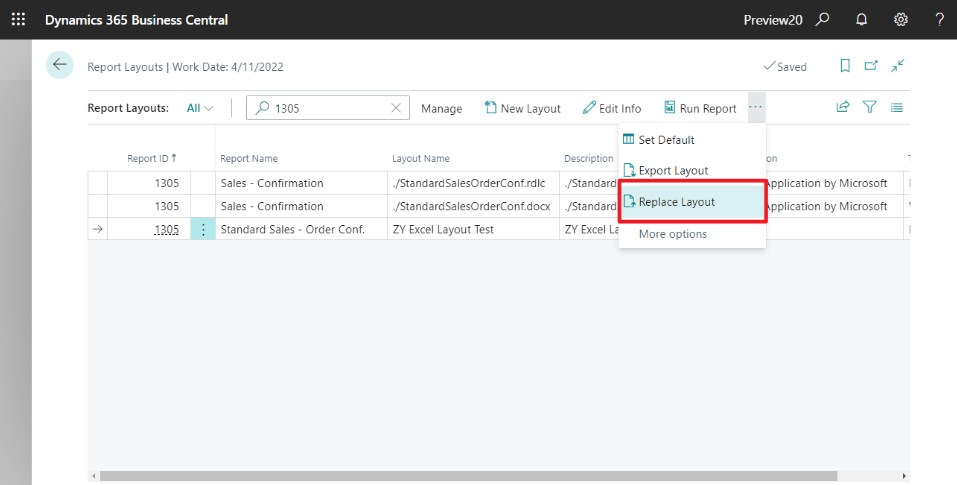
Task: Click Dynamics 365 Business Central title
Action: [137, 20]
